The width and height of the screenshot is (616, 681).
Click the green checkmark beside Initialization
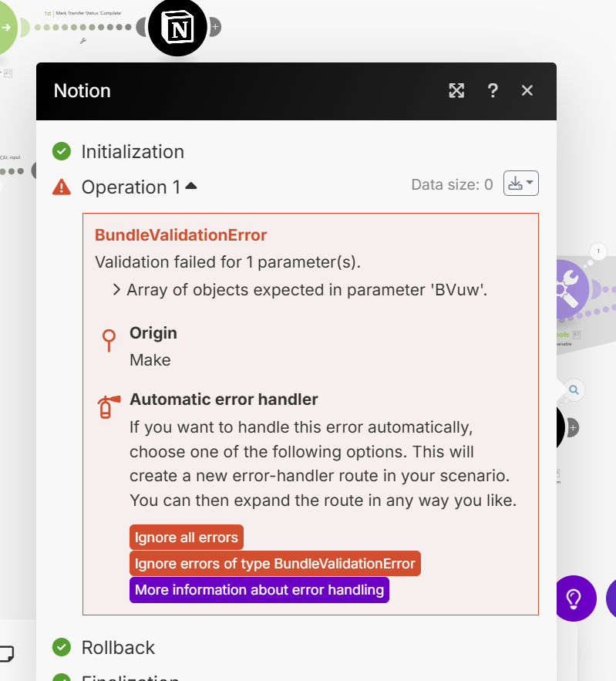click(62, 151)
